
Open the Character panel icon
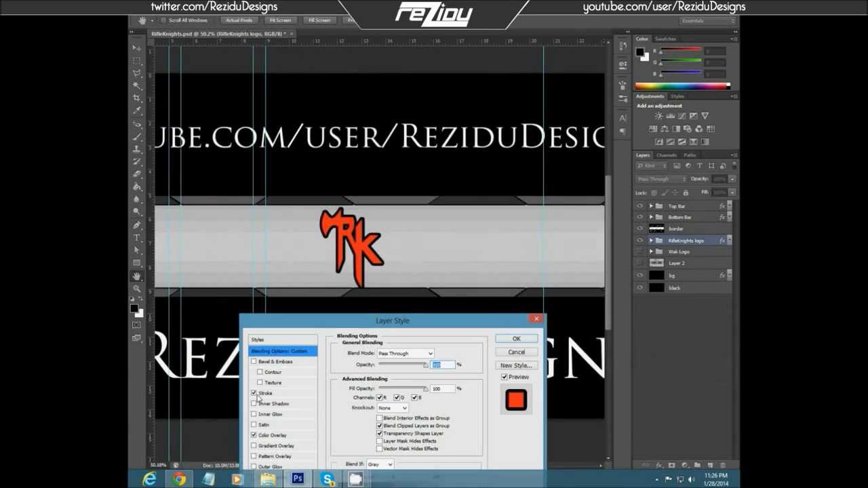[623, 118]
